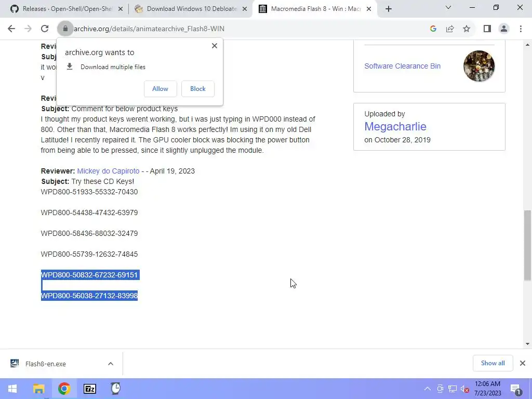The image size is (532, 399).
Task: Click the scrollbar down arrow
Action: coord(527,344)
